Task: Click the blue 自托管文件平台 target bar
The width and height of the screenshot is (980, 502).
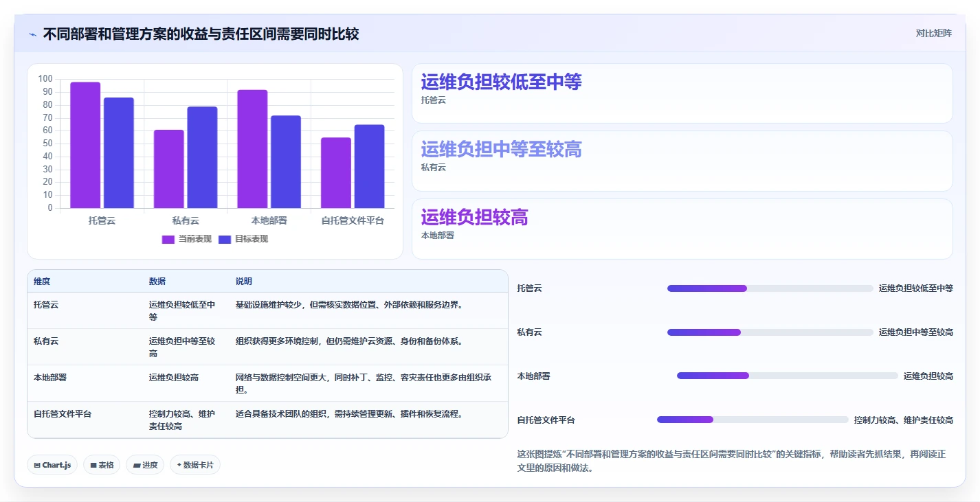Action: click(x=369, y=166)
